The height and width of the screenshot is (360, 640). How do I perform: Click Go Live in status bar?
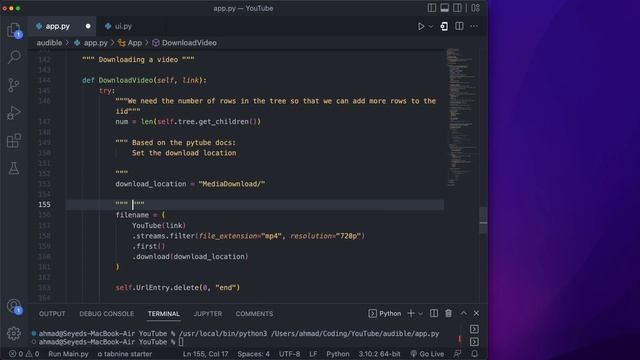click(427, 354)
